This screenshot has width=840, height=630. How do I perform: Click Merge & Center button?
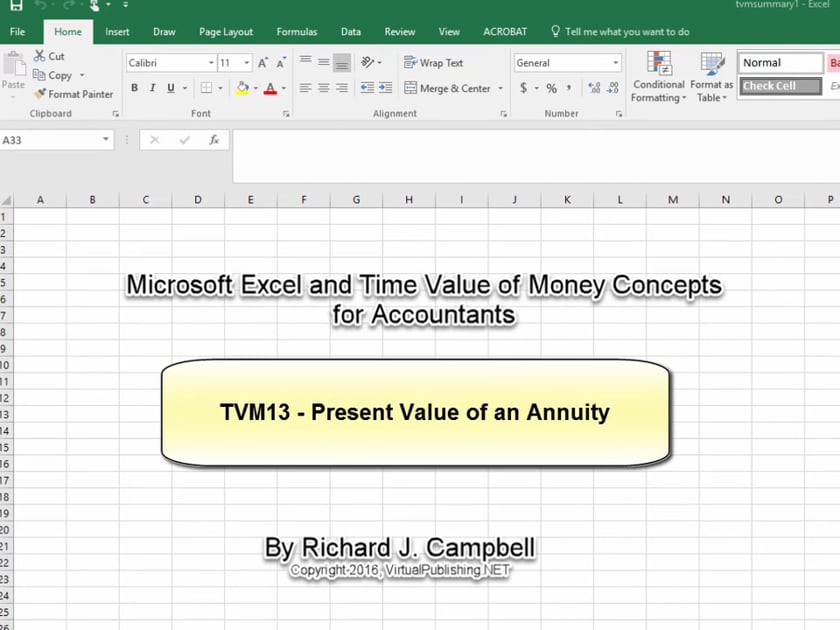(x=447, y=88)
